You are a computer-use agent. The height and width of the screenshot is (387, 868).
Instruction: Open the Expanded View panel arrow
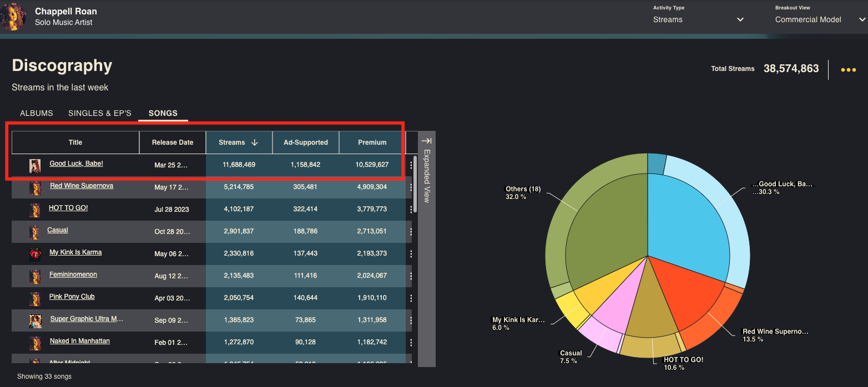click(x=426, y=141)
